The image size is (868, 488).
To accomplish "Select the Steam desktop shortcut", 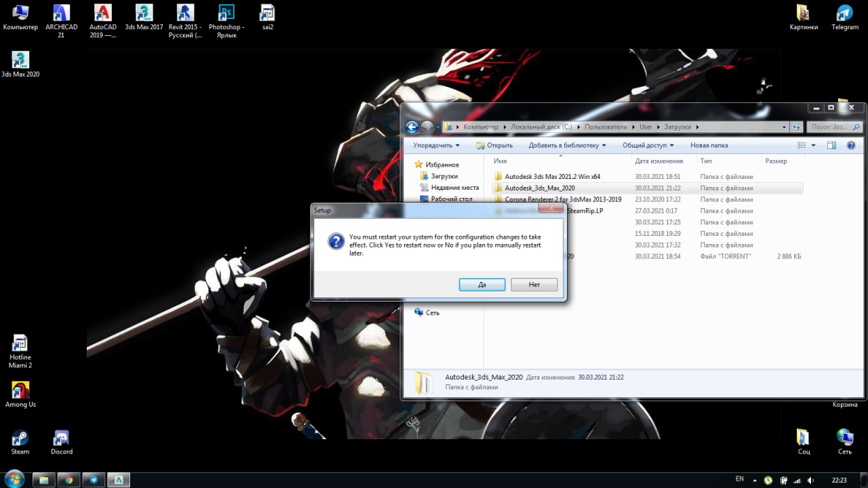I will pos(20,442).
